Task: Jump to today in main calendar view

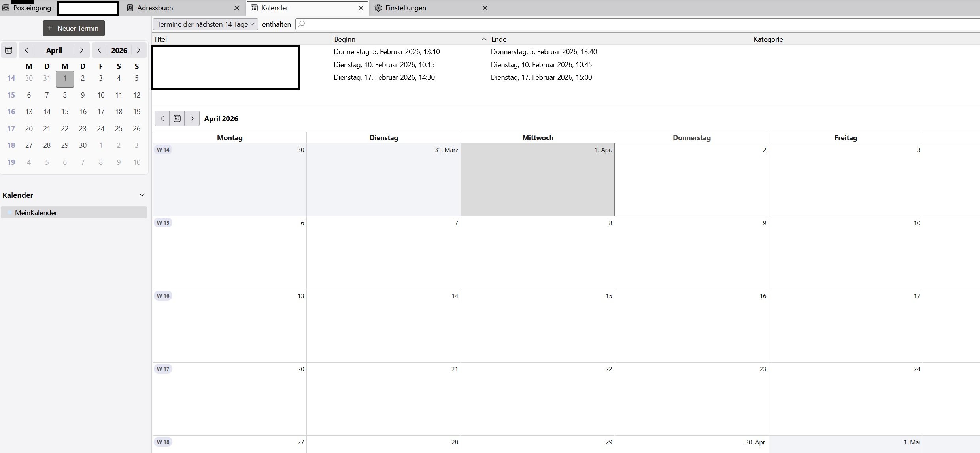Action: (177, 118)
